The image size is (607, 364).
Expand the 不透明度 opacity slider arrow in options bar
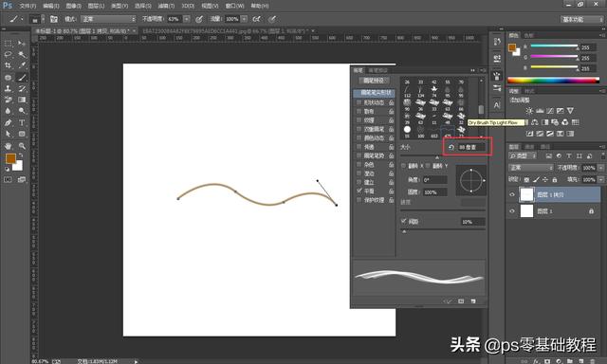click(187, 19)
